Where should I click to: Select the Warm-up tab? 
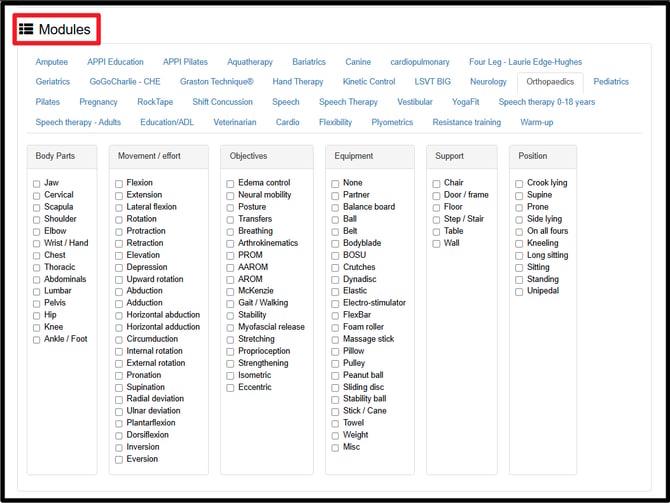537,122
